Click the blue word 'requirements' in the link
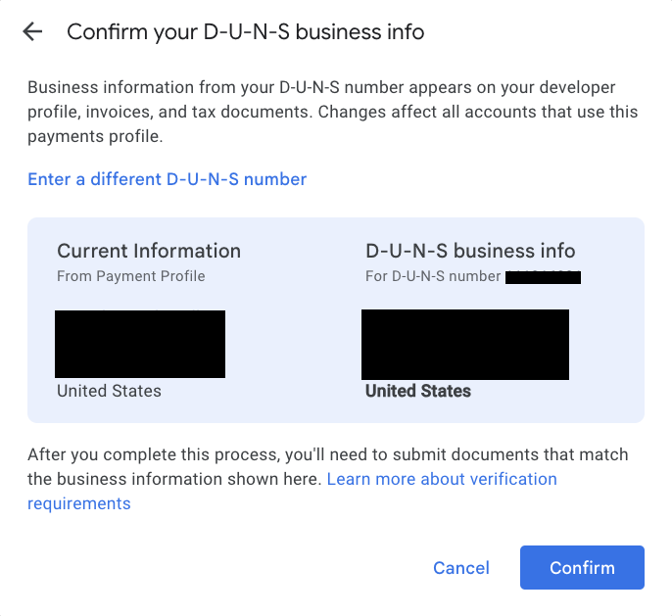 [78, 503]
